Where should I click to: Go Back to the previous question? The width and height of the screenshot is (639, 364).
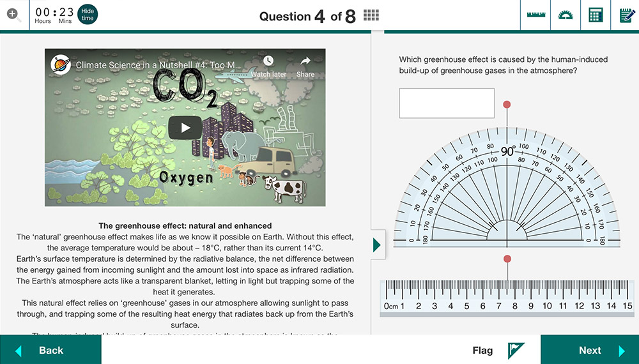(x=50, y=350)
